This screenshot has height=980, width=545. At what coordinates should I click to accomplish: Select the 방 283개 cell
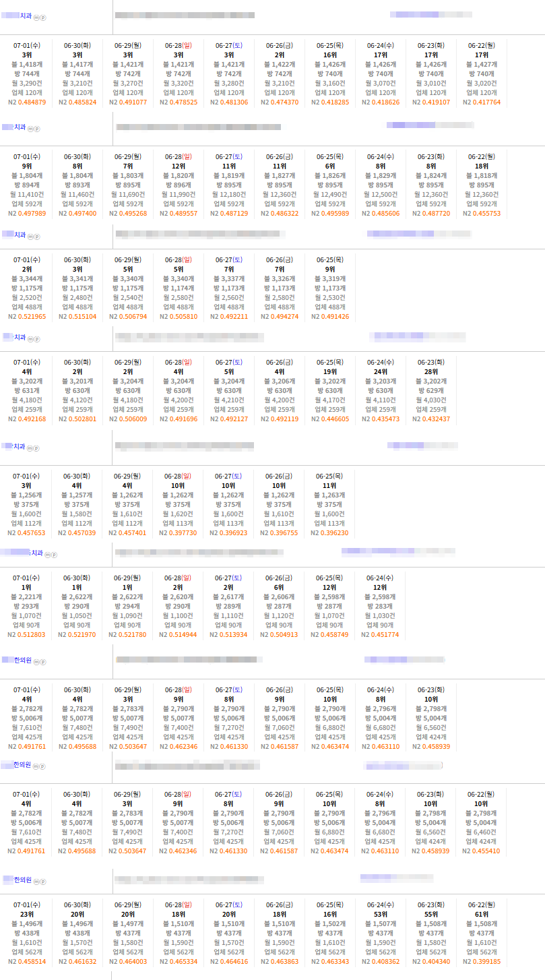(381, 606)
